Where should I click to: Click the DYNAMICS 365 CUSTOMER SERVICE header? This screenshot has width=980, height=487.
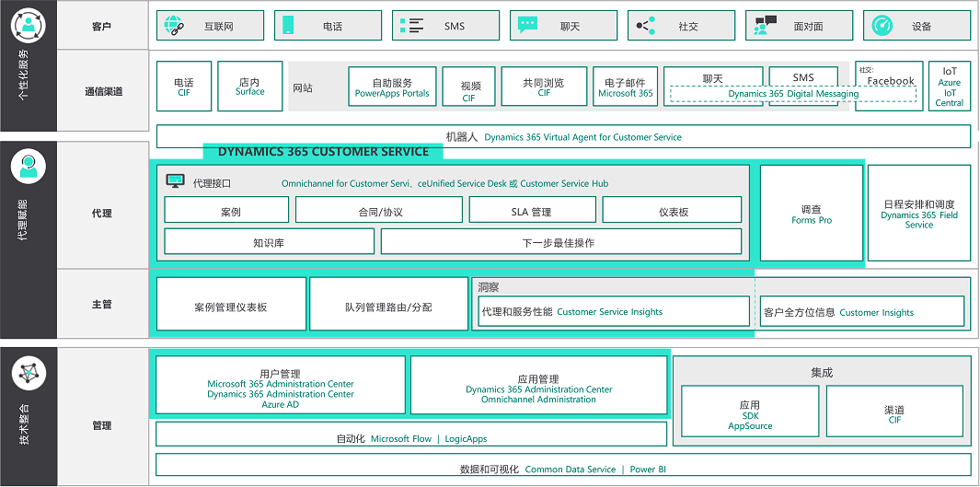point(323,151)
